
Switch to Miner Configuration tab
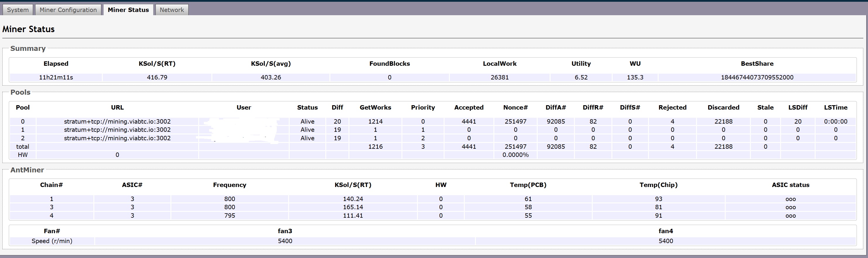coord(68,10)
